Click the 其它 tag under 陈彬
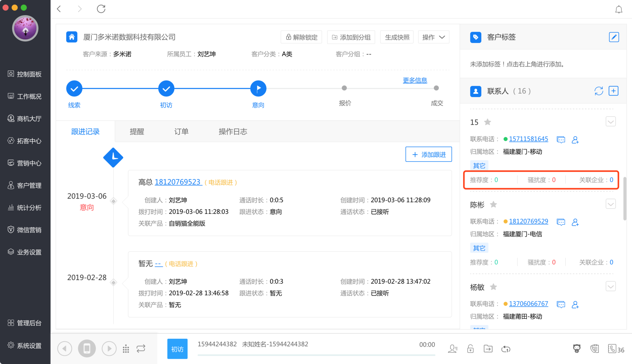Viewport: 632px width, 364px height. pyautogui.click(x=479, y=248)
